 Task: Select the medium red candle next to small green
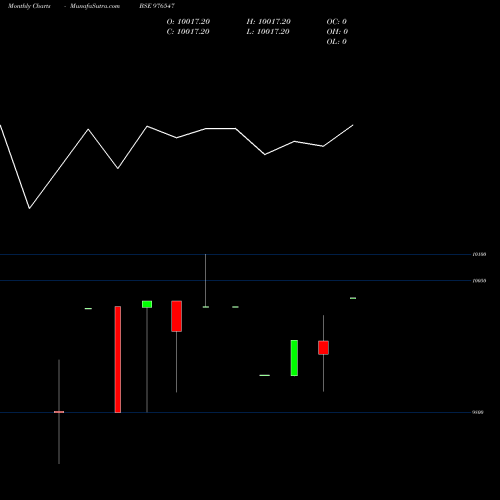(177, 316)
